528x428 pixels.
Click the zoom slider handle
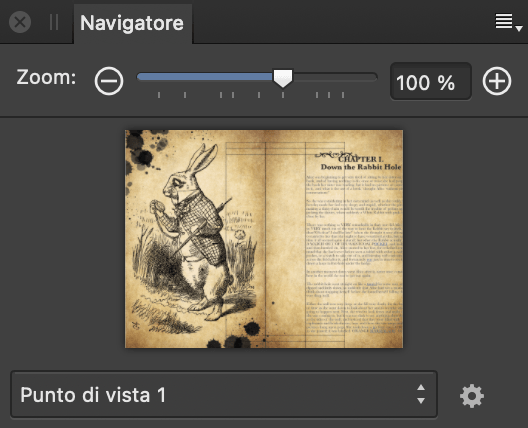tap(283, 78)
